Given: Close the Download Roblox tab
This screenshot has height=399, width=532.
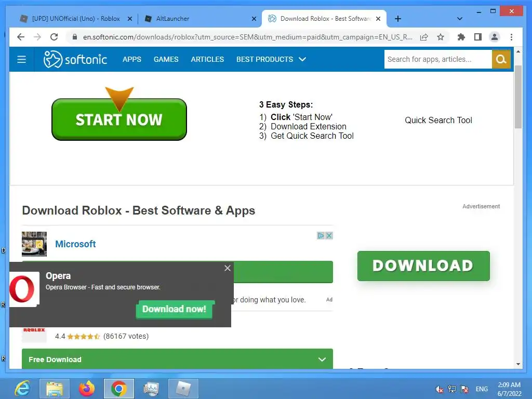Looking at the screenshot, I should click(x=378, y=19).
